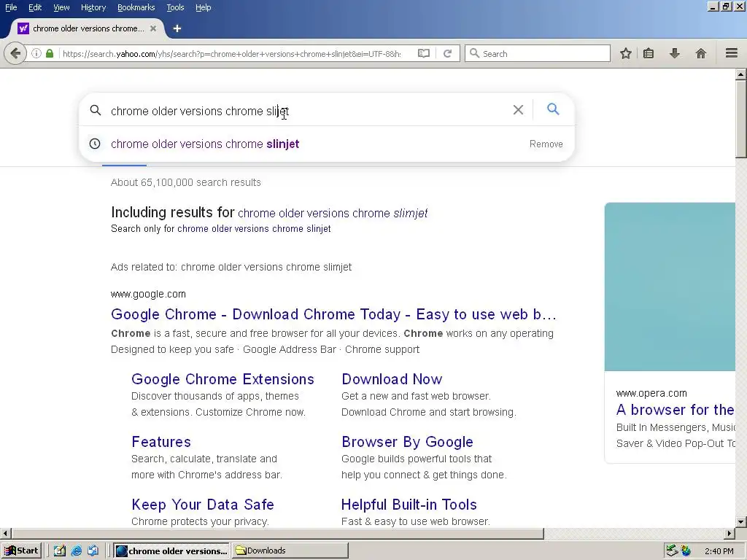The image size is (747, 560).
Task: Click 'About 65,100,000 search results' text
Action: (x=186, y=182)
